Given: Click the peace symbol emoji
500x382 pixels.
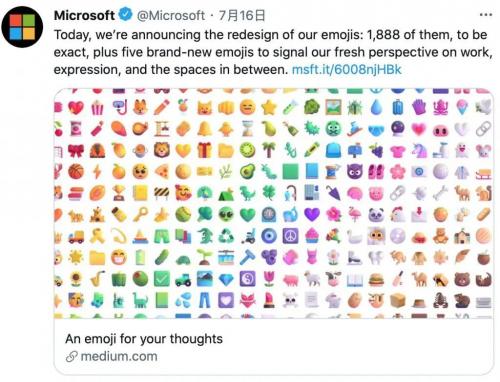Looking at the screenshot, I should click(x=291, y=236).
